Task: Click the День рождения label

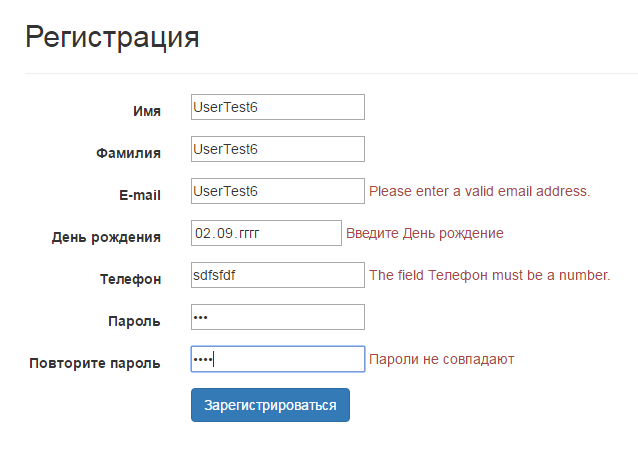Action: pyautogui.click(x=106, y=237)
